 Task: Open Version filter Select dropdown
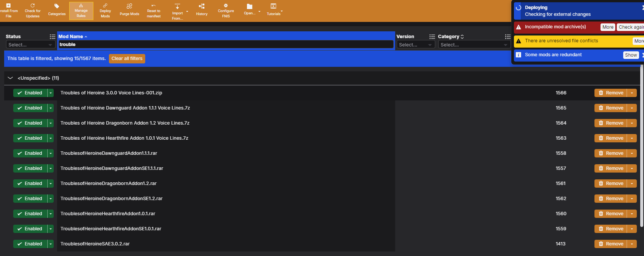tap(415, 45)
